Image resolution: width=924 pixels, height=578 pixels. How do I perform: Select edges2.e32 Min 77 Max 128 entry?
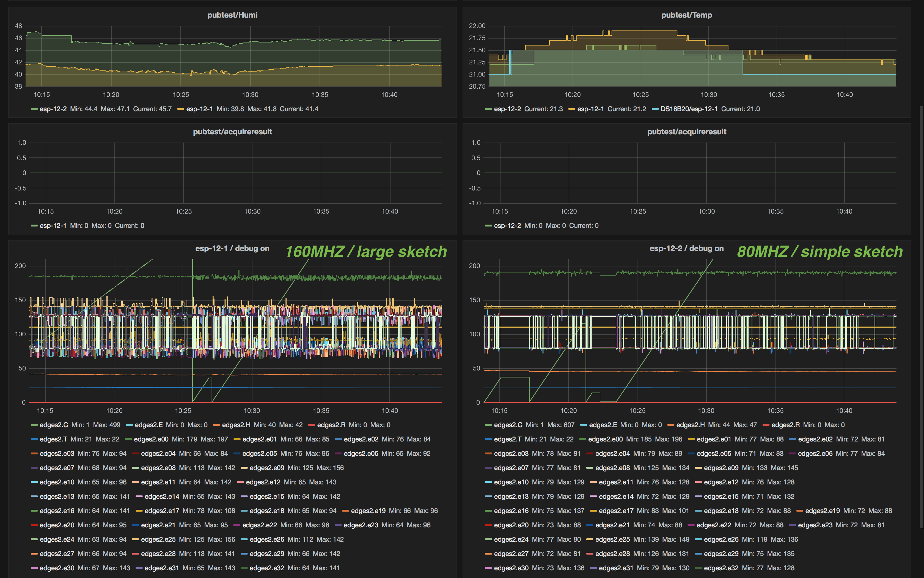pos(721,568)
